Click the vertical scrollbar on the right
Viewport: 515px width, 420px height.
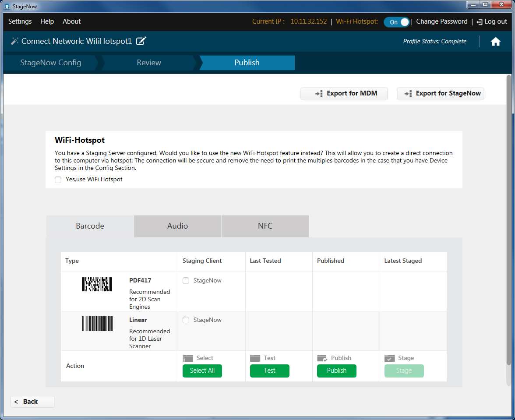508,219
